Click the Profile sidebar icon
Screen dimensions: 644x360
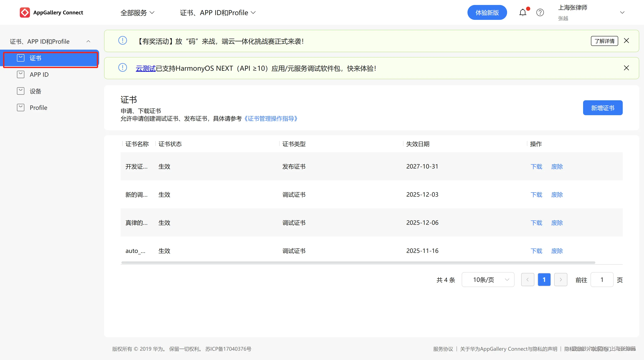[20, 108]
